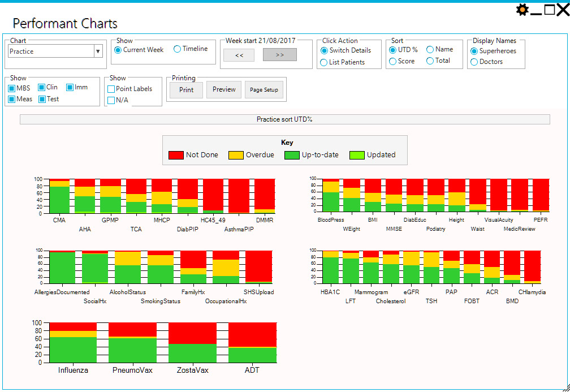The height and width of the screenshot is (392, 570).
Task: Minimize the Performant Charts window
Action: coord(536,10)
